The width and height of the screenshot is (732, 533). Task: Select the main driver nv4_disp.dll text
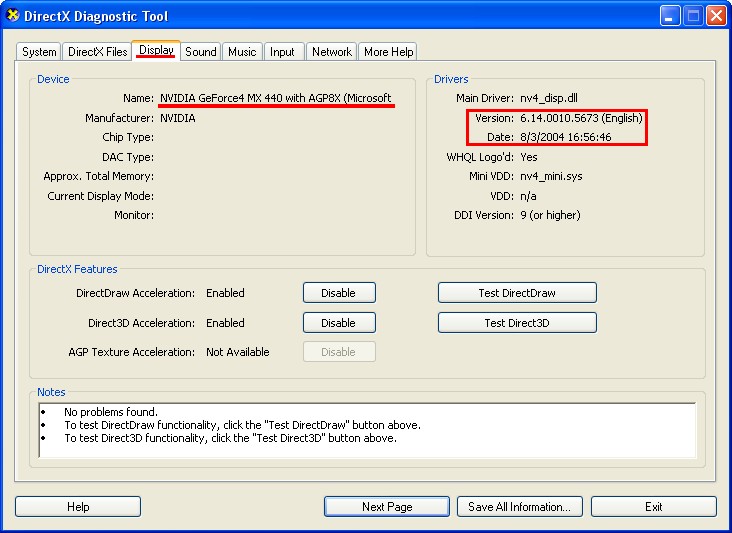point(549,98)
